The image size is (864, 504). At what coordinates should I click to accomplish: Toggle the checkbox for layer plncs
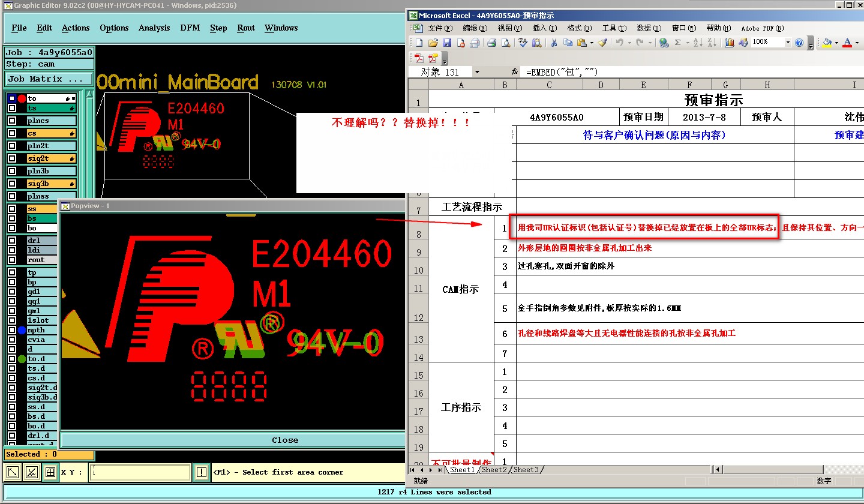point(12,121)
